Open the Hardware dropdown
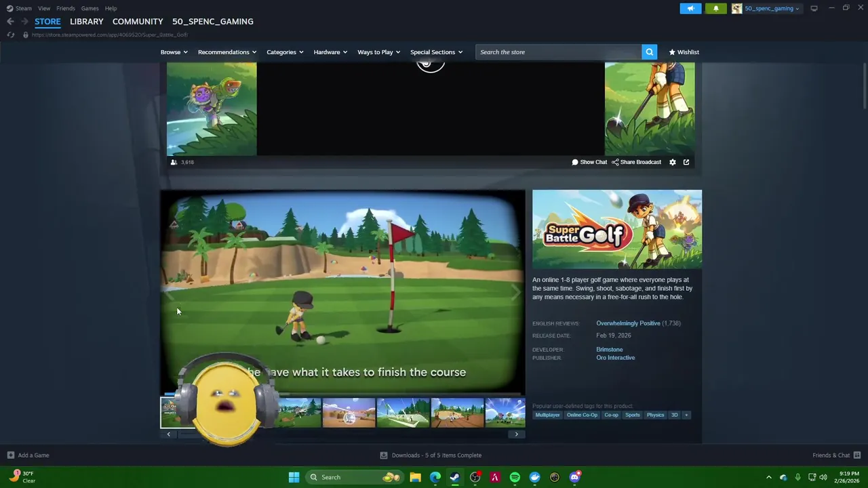Screen dimensions: 868x488 [330, 52]
